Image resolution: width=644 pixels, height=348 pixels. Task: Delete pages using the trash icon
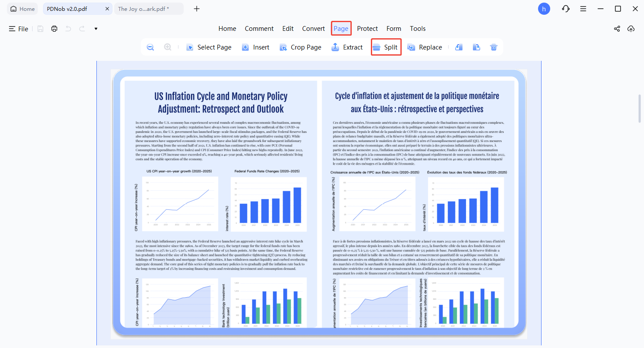click(494, 47)
